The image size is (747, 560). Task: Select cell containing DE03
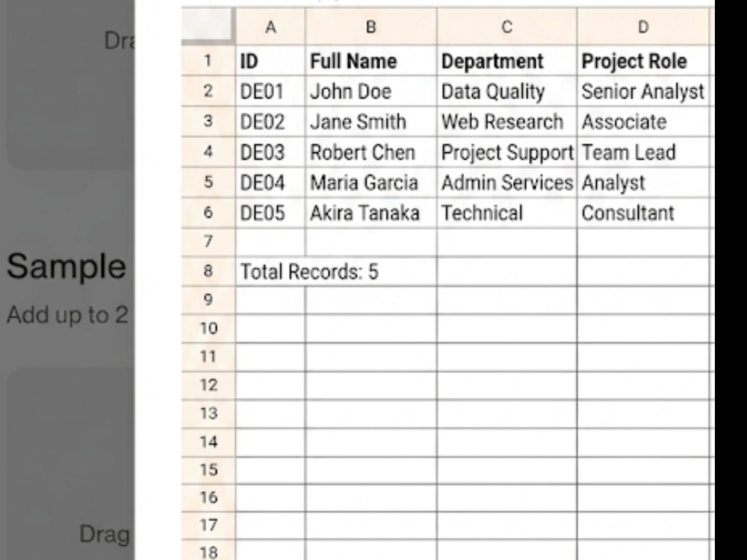(x=270, y=152)
